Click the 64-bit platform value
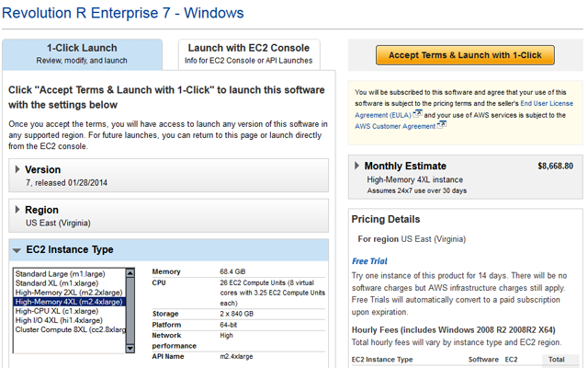Viewport: 588px width, 368px height. click(228, 325)
